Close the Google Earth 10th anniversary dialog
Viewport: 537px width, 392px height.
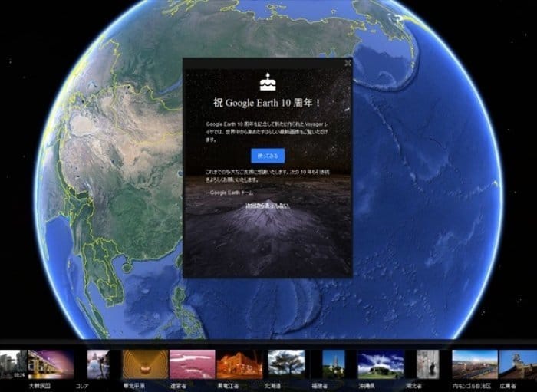(x=348, y=63)
